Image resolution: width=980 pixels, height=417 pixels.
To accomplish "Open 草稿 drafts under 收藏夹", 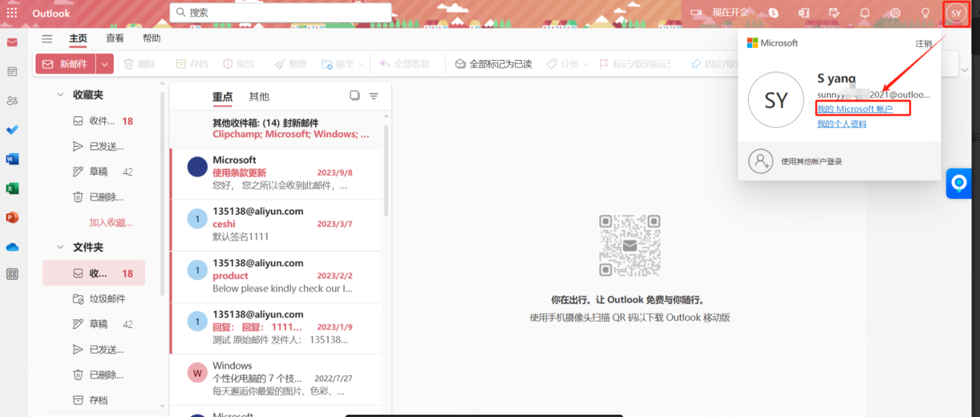I will click(94, 172).
